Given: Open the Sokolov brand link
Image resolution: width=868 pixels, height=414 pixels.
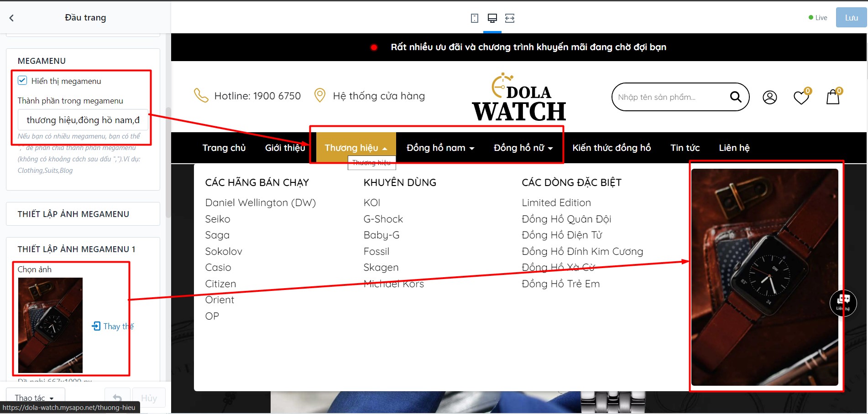Looking at the screenshot, I should click(x=224, y=251).
